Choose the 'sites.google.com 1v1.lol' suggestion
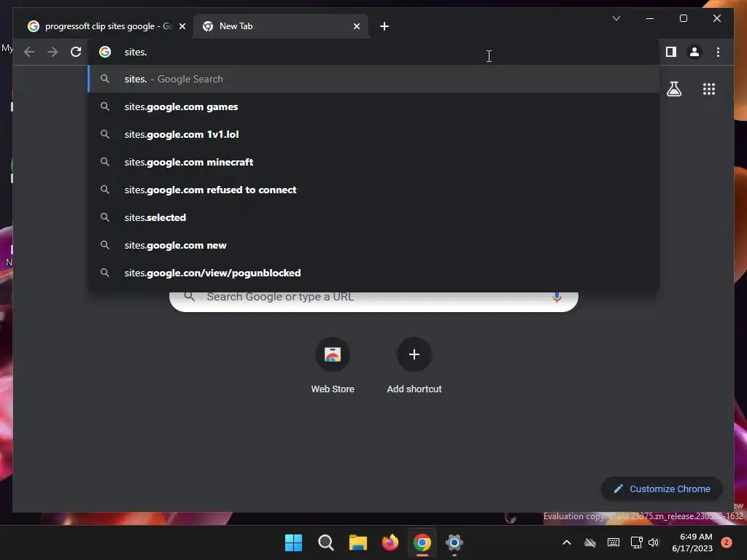The width and height of the screenshot is (747, 560). 373,134
